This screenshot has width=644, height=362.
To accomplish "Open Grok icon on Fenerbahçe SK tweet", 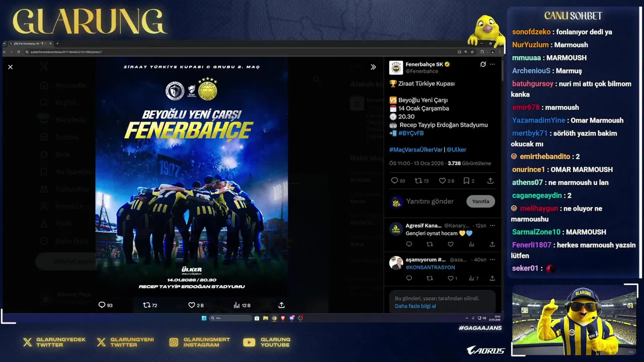I will [483, 64].
